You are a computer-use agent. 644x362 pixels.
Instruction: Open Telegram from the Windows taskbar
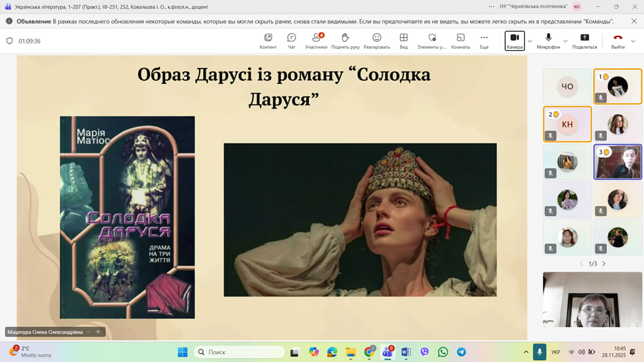(x=462, y=352)
